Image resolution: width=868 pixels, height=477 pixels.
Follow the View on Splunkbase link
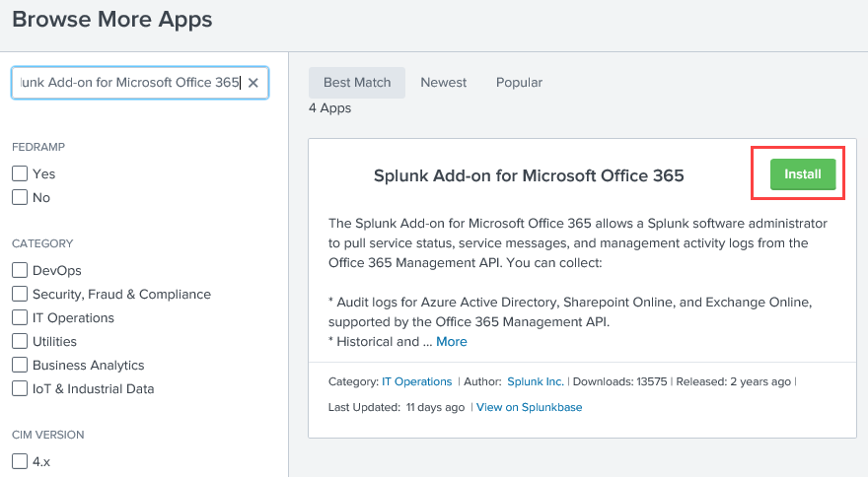[x=530, y=407]
